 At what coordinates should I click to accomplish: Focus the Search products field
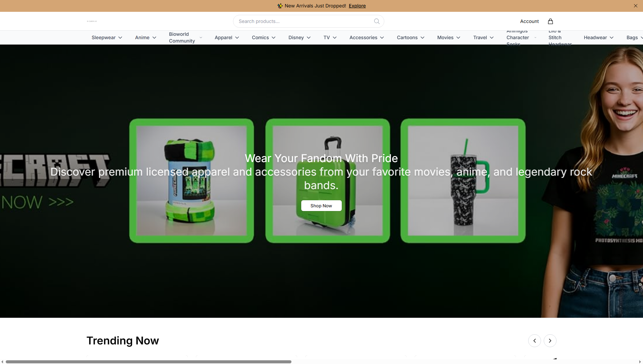[x=308, y=21]
